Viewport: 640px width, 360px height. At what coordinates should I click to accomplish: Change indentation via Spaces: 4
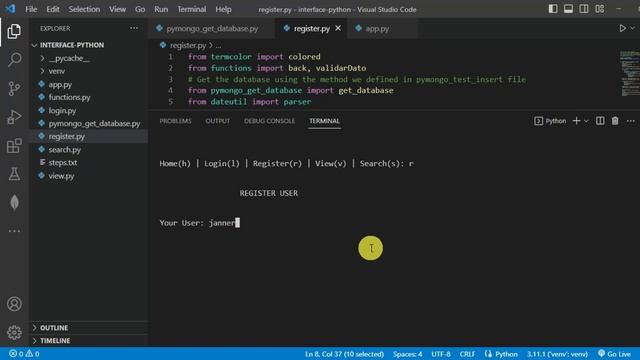407,354
